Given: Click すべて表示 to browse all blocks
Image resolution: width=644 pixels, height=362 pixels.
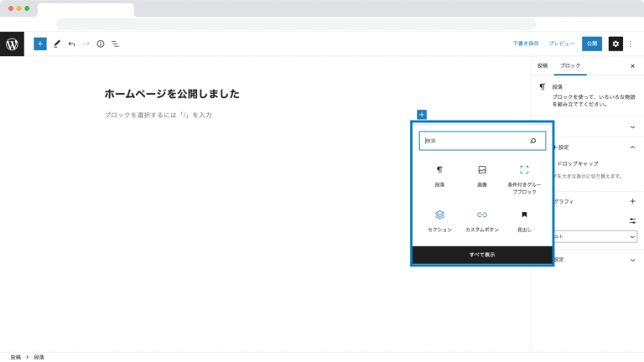Looking at the screenshot, I should click(x=482, y=254).
